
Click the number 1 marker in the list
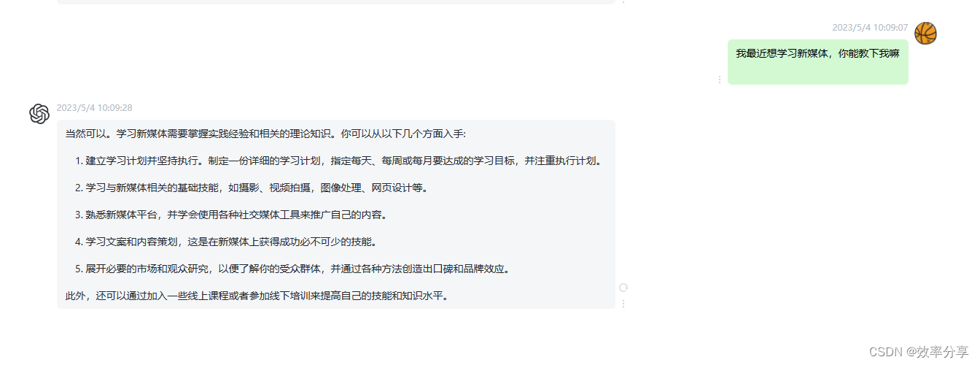click(x=78, y=161)
